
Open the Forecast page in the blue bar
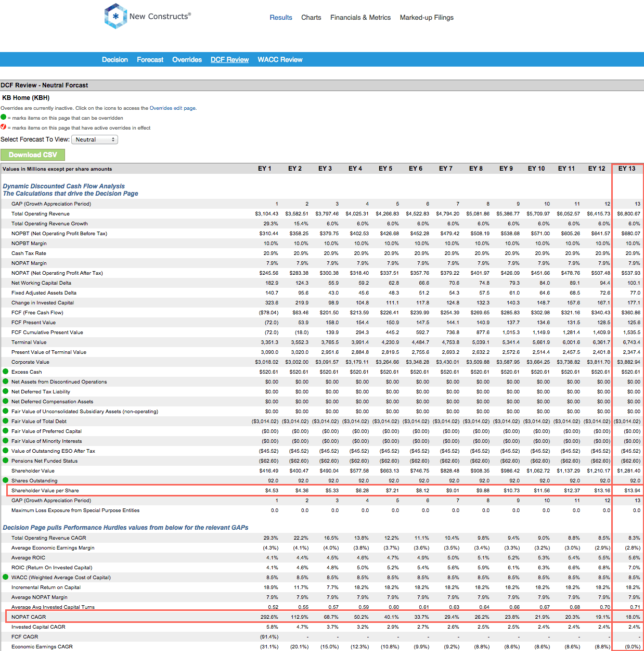tap(150, 60)
